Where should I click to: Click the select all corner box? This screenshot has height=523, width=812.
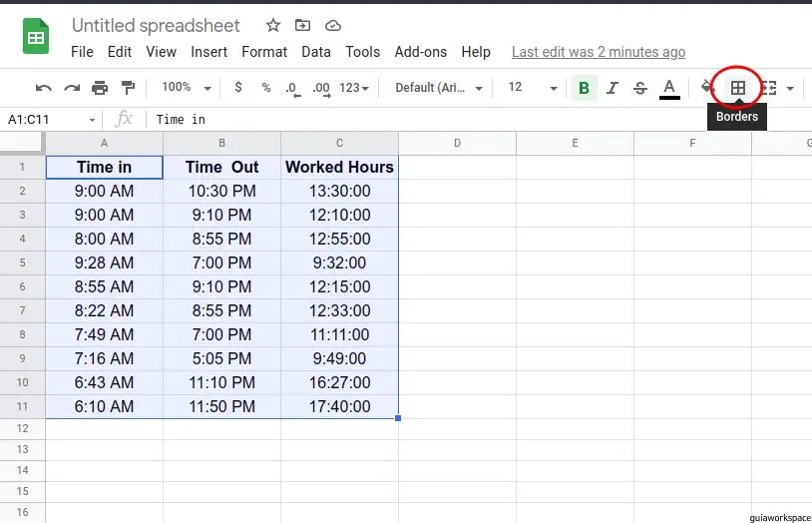(22, 143)
